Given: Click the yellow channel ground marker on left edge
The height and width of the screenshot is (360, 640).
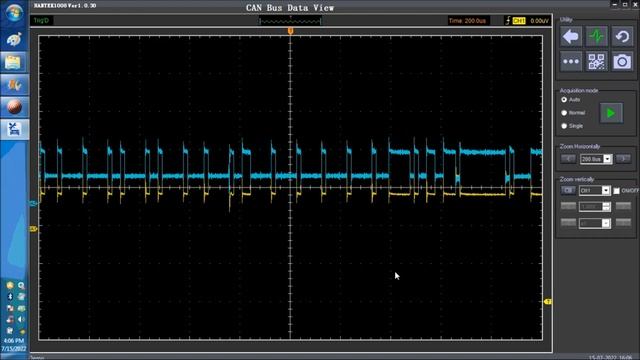Looking at the screenshot, I should point(33,229).
